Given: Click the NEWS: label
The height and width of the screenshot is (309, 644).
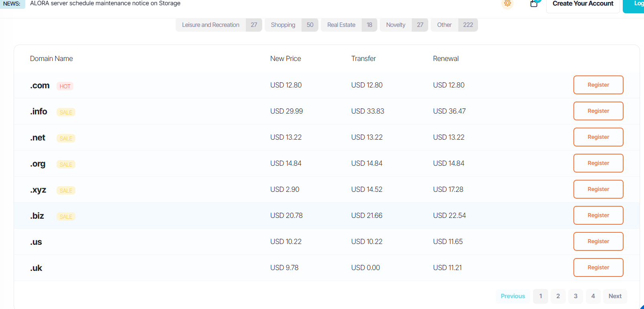Looking at the screenshot, I should (x=12, y=4).
